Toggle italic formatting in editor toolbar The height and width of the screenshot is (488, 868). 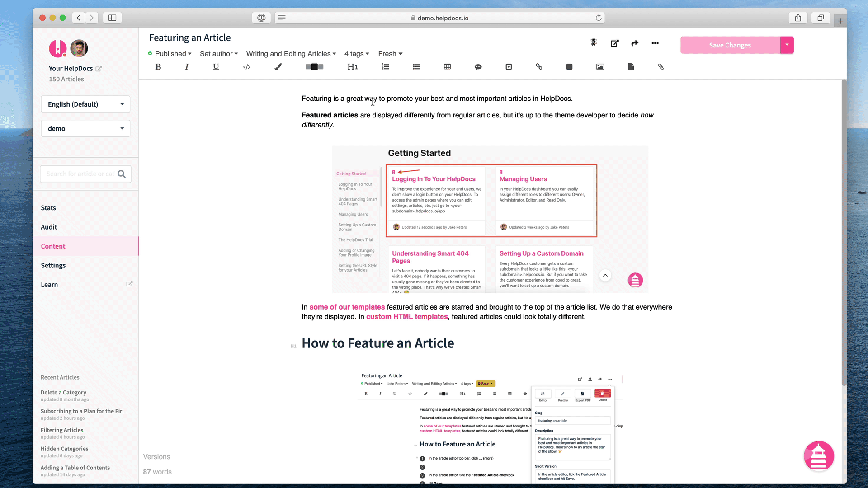coord(187,67)
